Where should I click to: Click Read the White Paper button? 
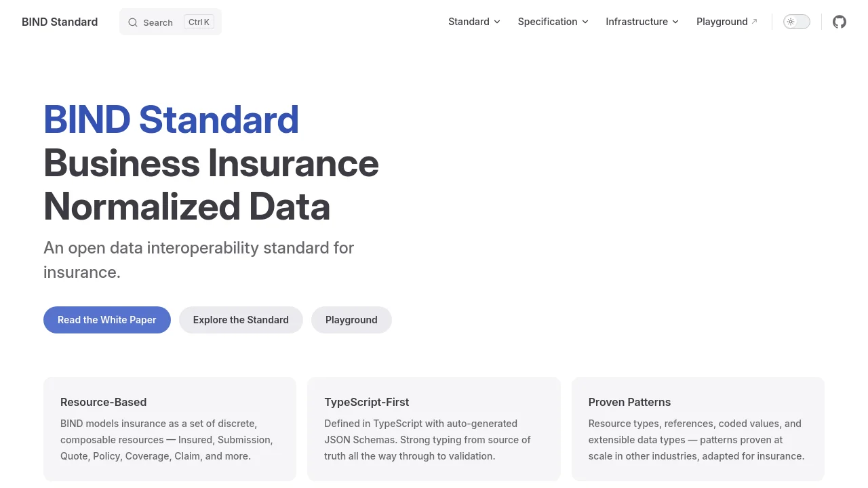coord(107,320)
